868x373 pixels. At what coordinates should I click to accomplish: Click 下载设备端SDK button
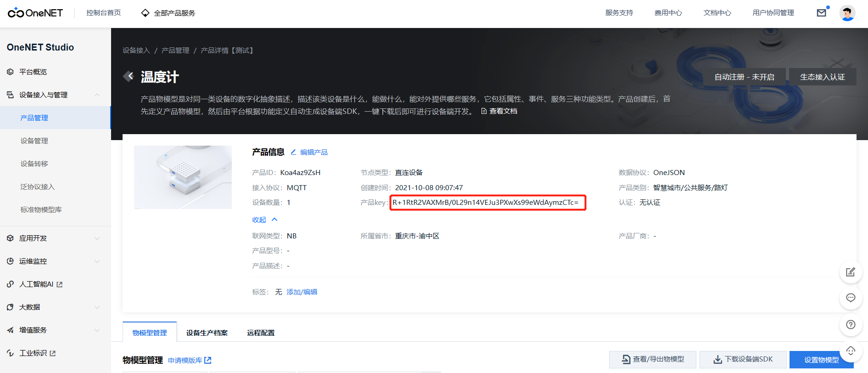(x=743, y=359)
